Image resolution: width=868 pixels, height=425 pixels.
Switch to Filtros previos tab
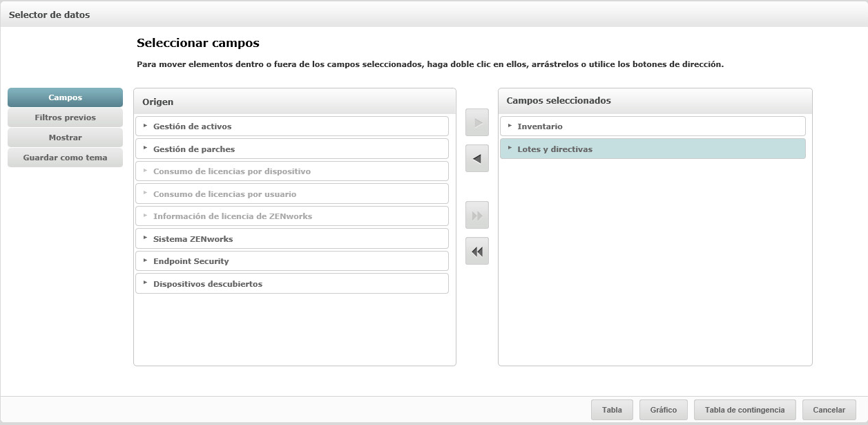pos(65,117)
